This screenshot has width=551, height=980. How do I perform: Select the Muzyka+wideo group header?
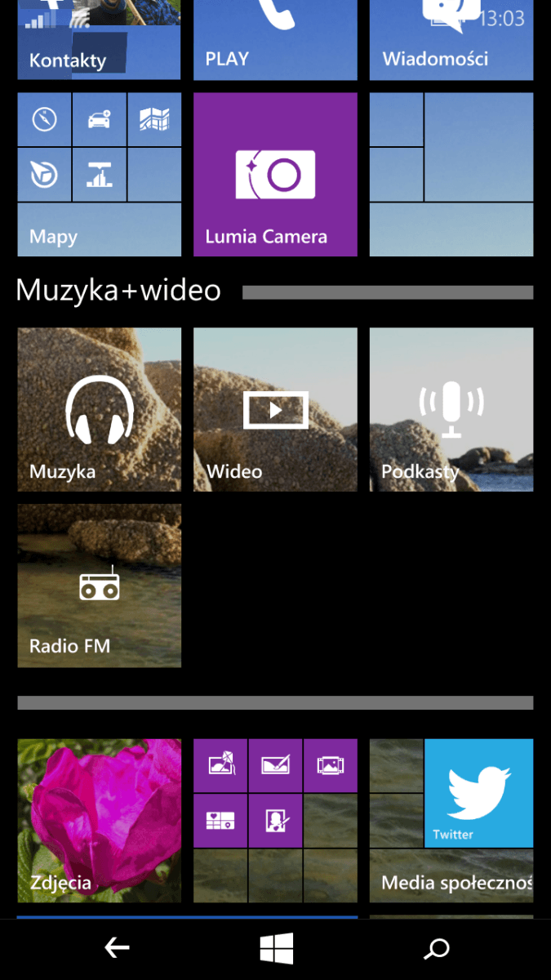click(118, 290)
